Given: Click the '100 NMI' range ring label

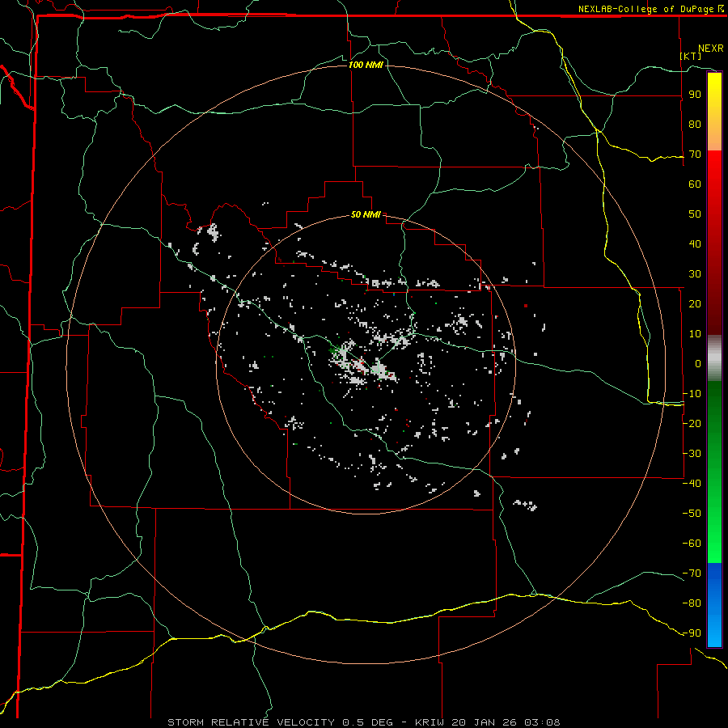Looking at the screenshot, I should pyautogui.click(x=366, y=65).
